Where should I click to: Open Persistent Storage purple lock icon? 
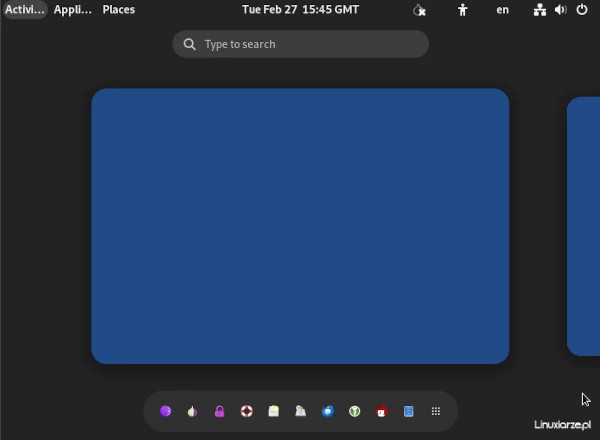tap(220, 411)
